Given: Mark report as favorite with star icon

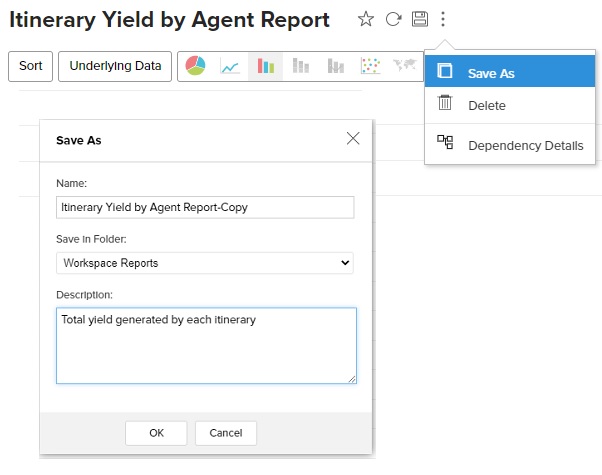Looking at the screenshot, I should point(366,19).
